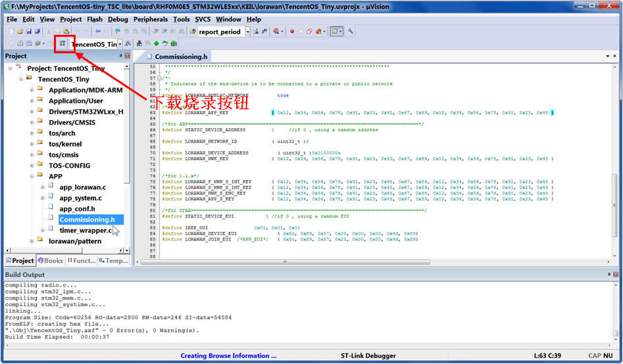Open Options for Target wand icon

[128, 43]
